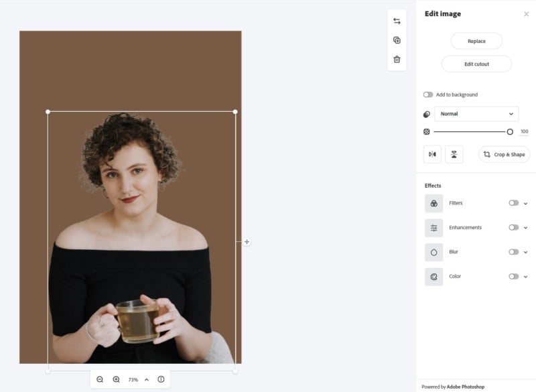
Task: Click the info circle icon
Action: [161, 379]
